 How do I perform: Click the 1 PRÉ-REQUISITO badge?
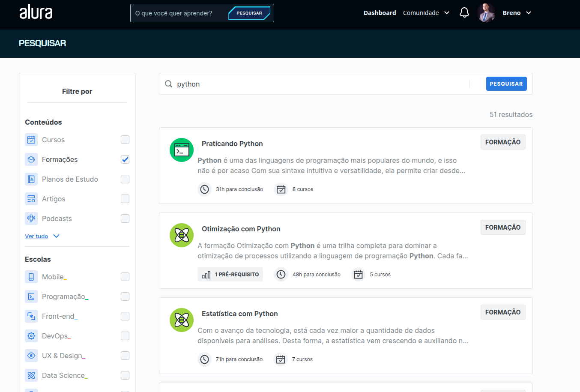pos(230,274)
